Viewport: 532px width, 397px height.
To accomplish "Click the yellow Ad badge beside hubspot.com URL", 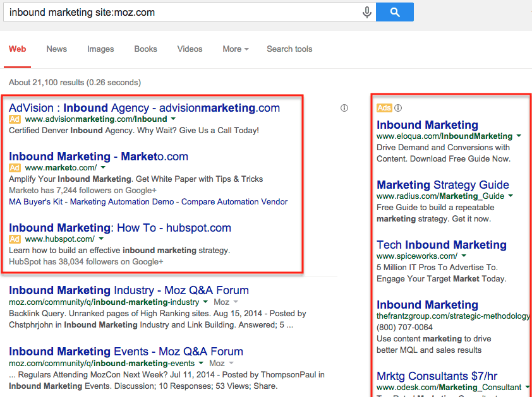I will (x=15, y=239).
